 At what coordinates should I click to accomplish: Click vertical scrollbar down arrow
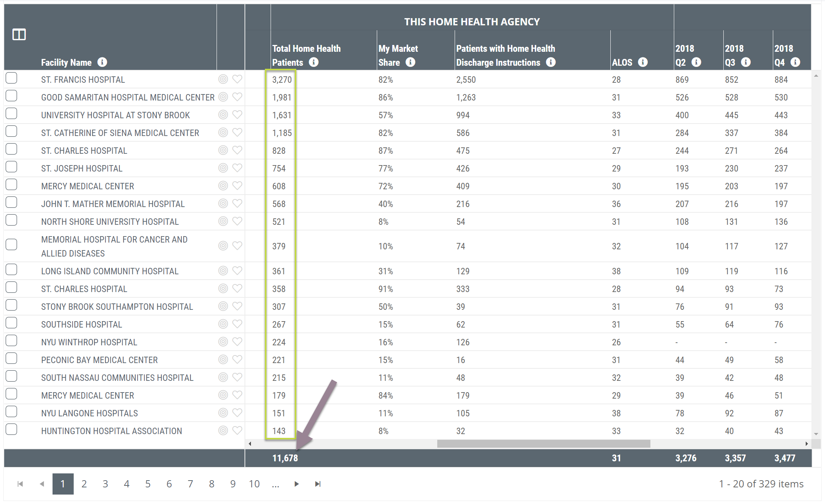coord(816,434)
